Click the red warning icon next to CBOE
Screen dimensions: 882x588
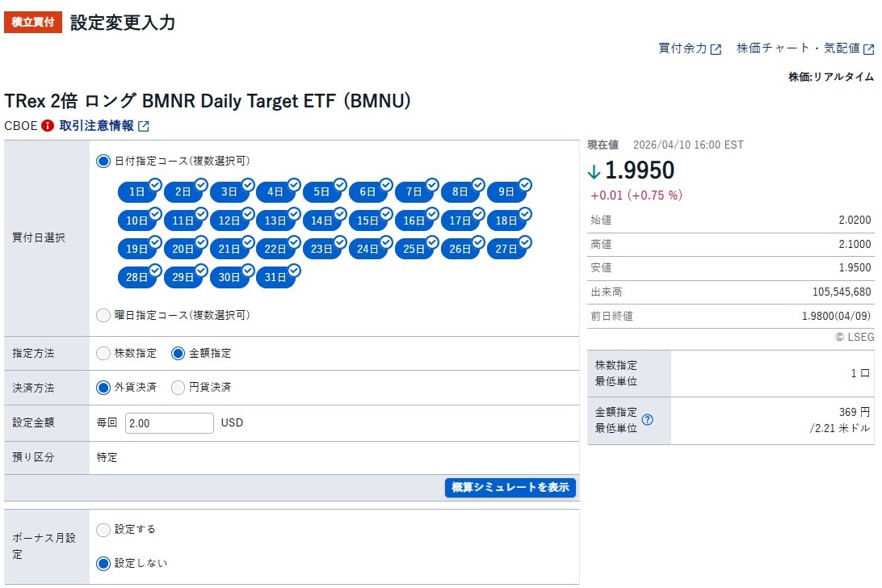point(48,126)
